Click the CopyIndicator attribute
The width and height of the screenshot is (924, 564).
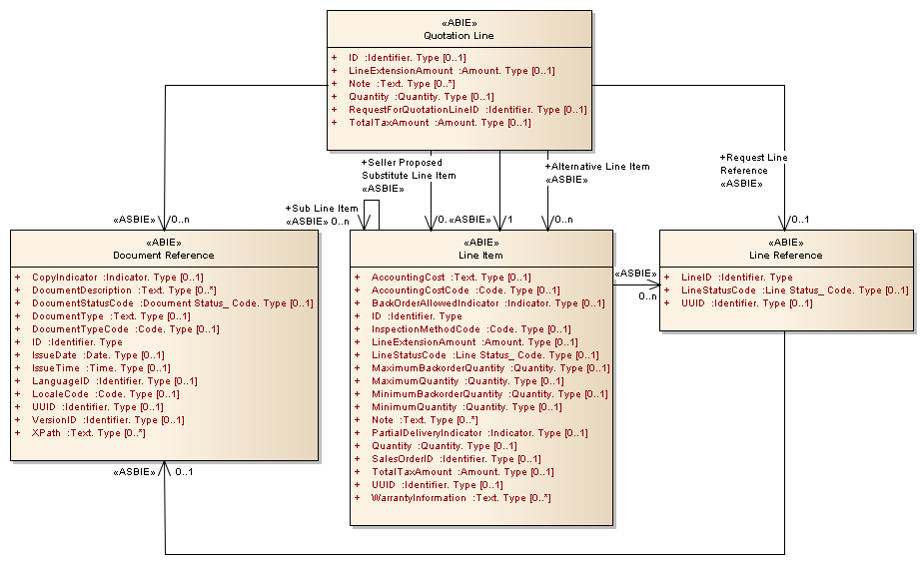pyautogui.click(x=118, y=278)
